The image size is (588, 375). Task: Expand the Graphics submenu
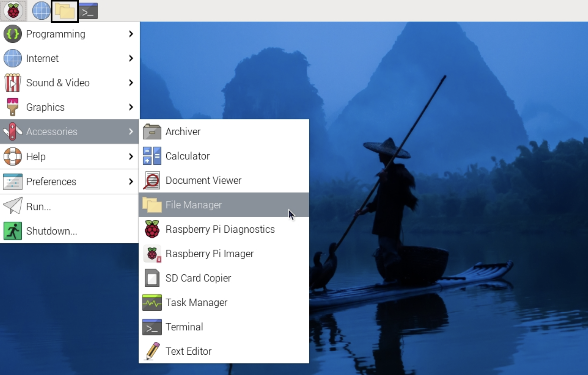click(44, 107)
